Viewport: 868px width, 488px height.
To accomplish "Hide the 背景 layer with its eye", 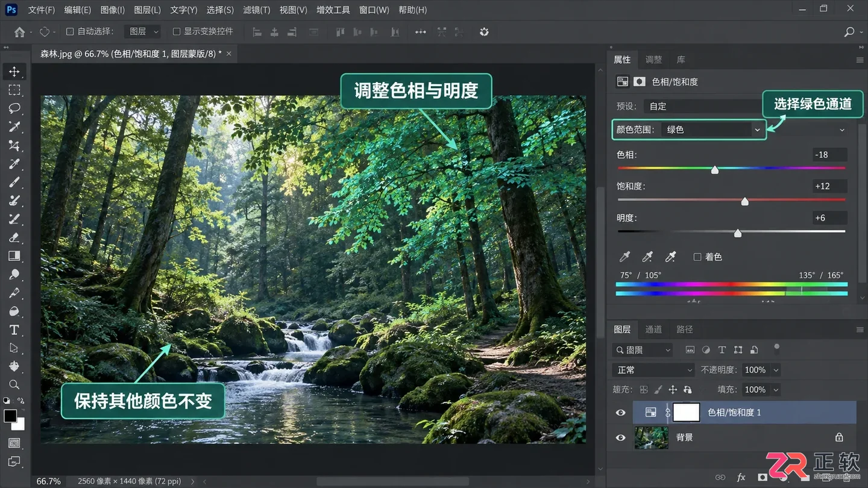I will click(x=620, y=438).
